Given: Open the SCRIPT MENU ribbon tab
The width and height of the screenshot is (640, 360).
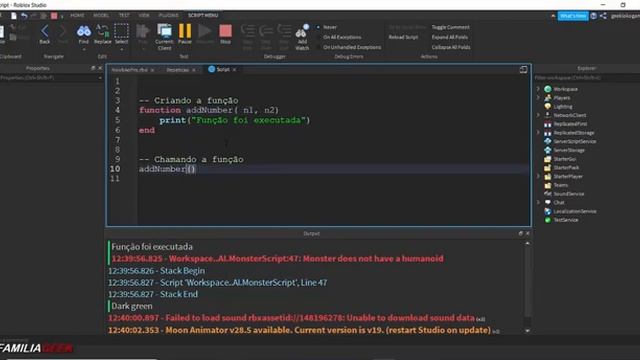Looking at the screenshot, I should click(x=203, y=16).
